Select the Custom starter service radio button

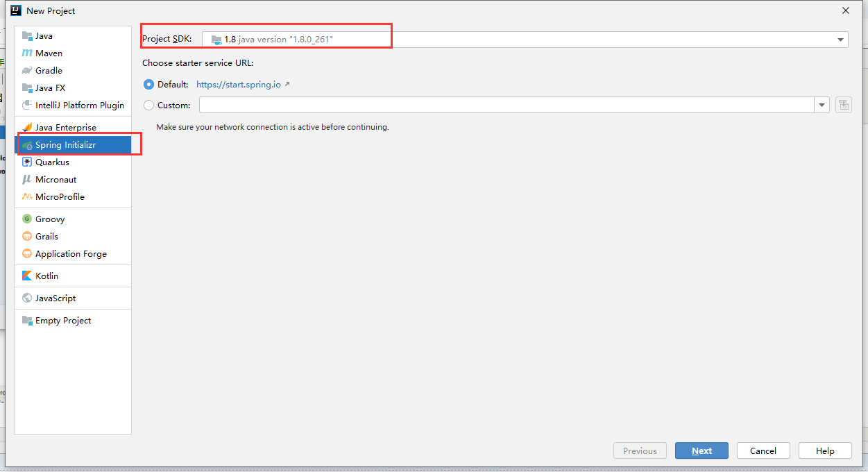coord(148,106)
